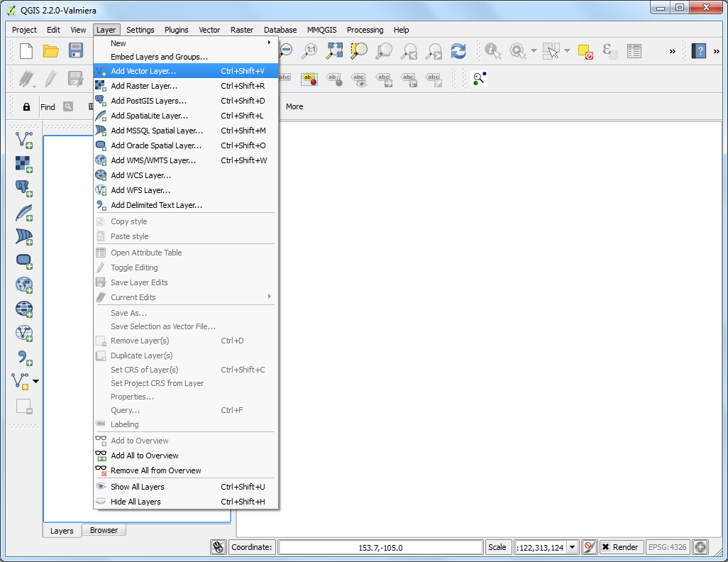Select Add WMS/WMTS Layer menu entry

pyautogui.click(x=186, y=160)
